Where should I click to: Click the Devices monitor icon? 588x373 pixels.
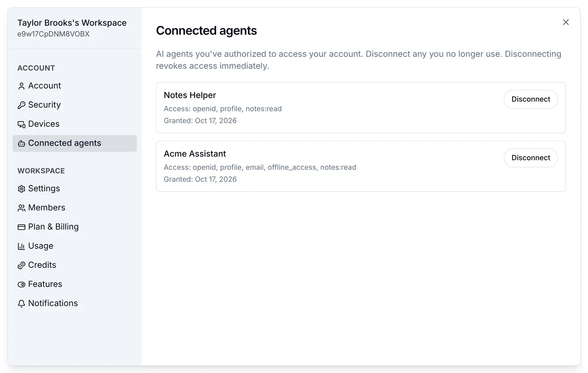(21, 124)
